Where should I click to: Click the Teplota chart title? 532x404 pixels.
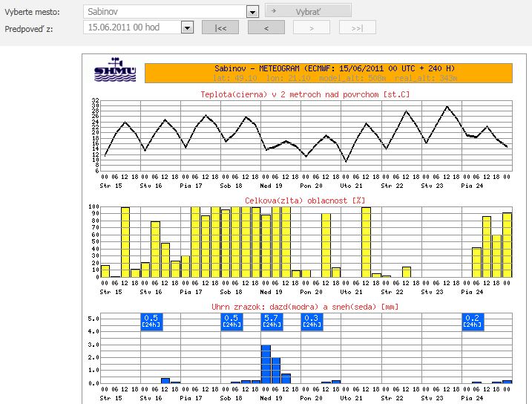point(305,94)
